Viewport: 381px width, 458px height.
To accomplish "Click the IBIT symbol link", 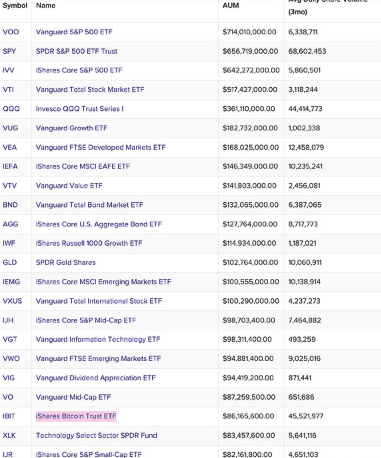I will 9,416.
